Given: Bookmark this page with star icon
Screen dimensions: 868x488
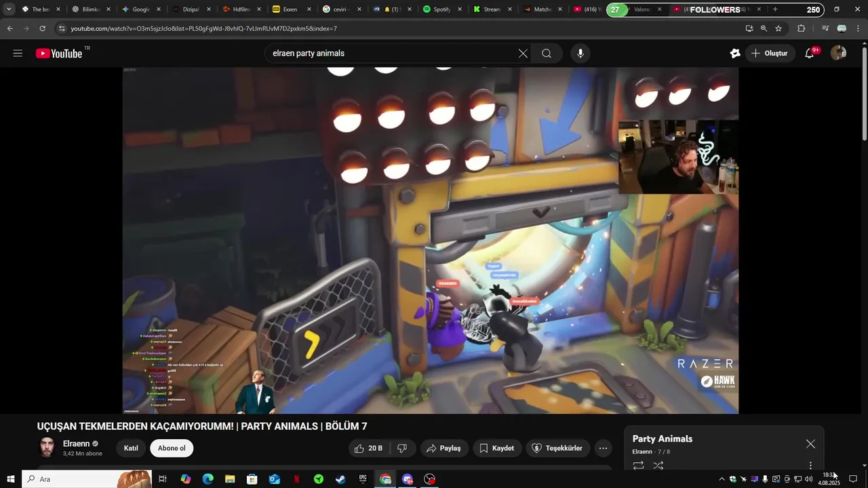Looking at the screenshot, I should point(778,28).
